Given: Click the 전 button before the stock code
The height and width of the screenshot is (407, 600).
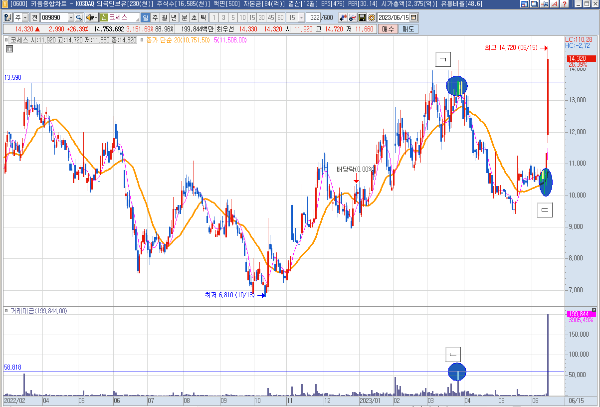Looking at the screenshot, I should tap(34, 18).
